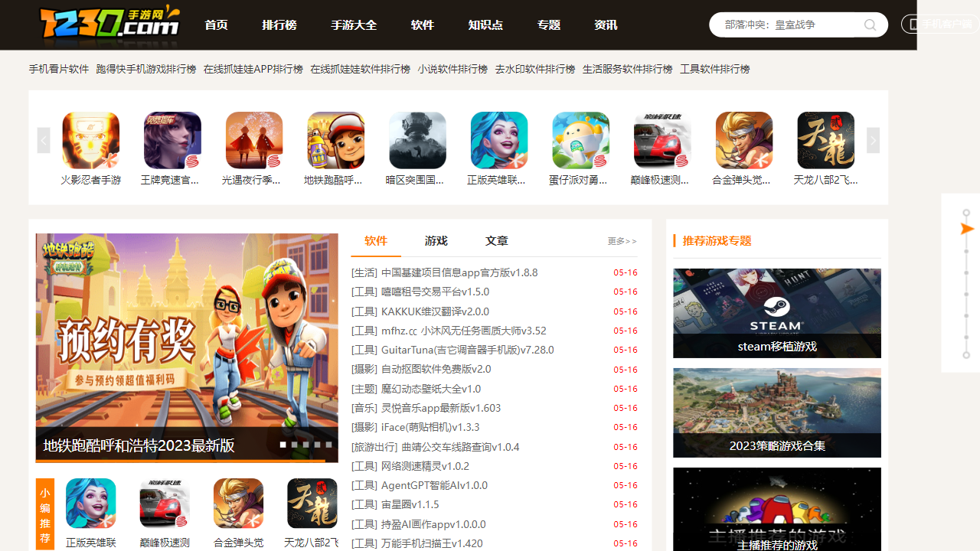Open 正版英雄联 icon under 小编推荐
This screenshot has width=980, height=551.
(x=91, y=504)
